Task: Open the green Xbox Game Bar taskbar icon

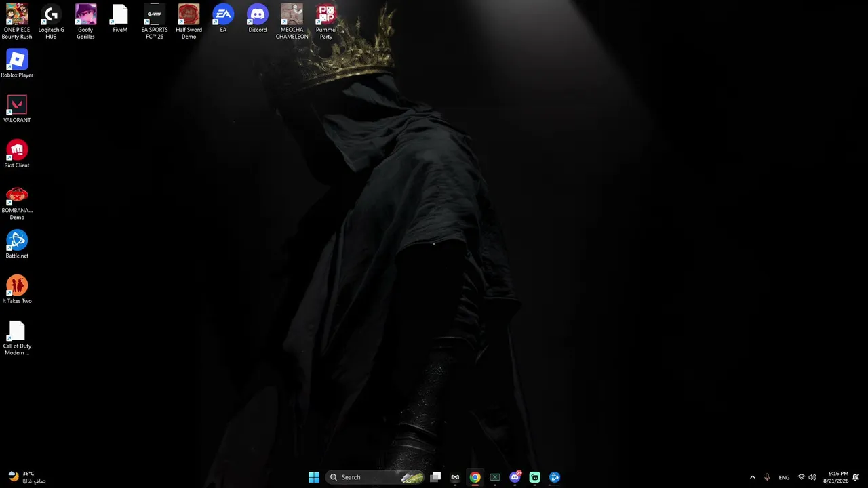Action: [495, 477]
